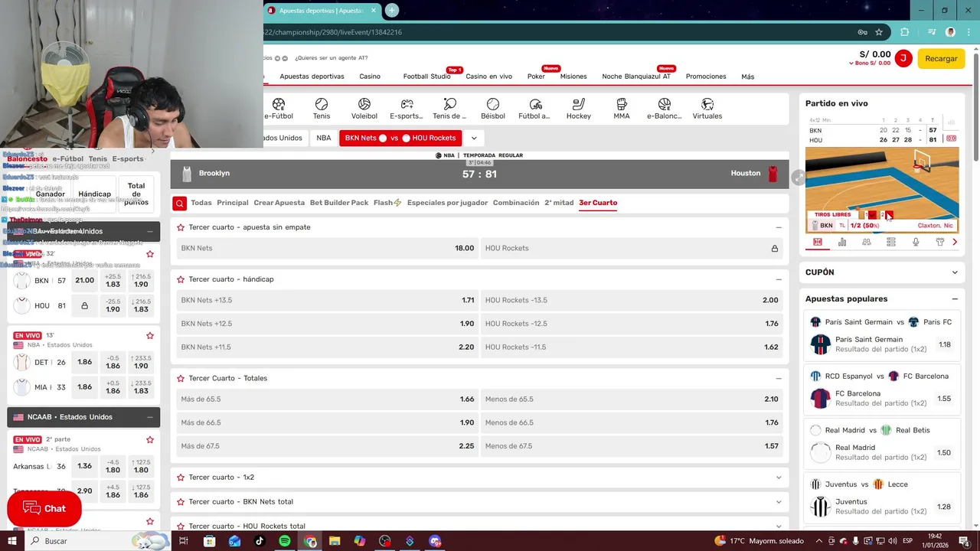Click the yellow Recargar button
Screen dimensions: 980x551
[941, 58]
